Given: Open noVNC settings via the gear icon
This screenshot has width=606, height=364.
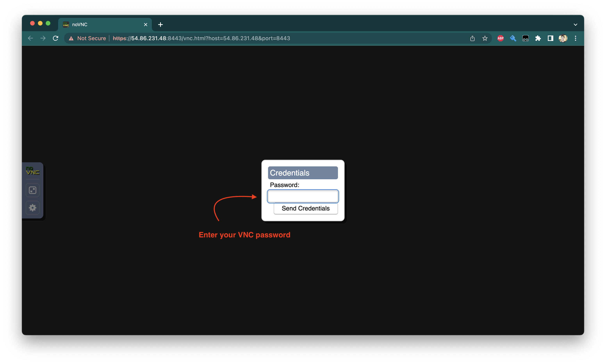Looking at the screenshot, I should (x=33, y=208).
